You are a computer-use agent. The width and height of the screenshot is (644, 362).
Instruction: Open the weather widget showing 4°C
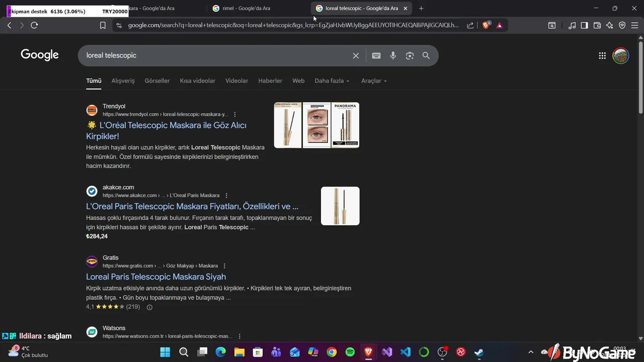pyautogui.click(x=28, y=351)
